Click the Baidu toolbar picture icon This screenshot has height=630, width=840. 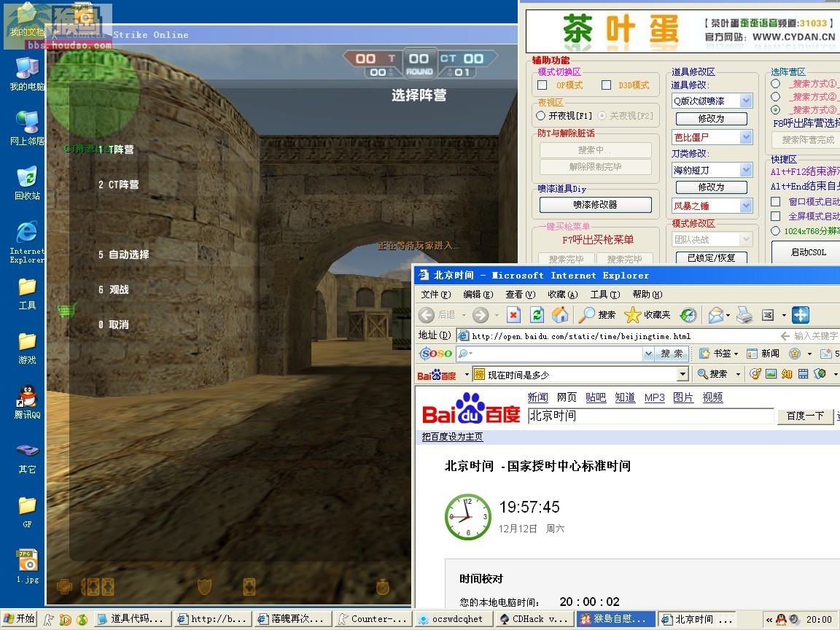(771, 374)
